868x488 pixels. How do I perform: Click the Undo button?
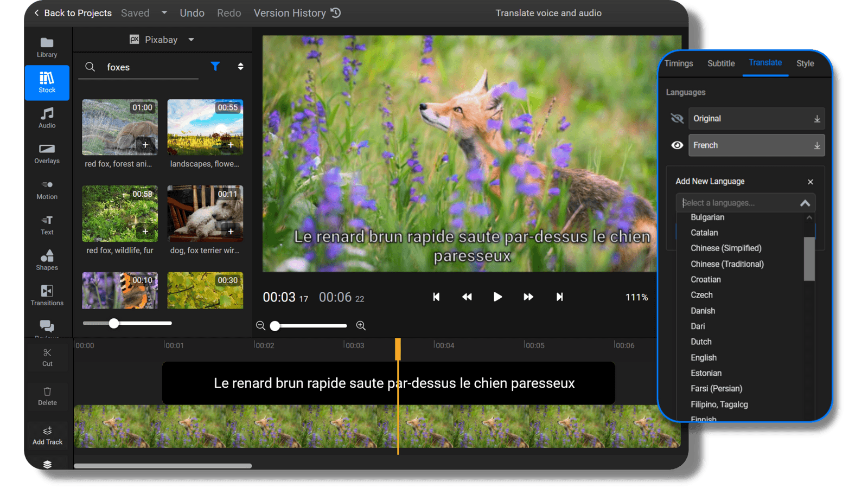pyautogui.click(x=192, y=13)
